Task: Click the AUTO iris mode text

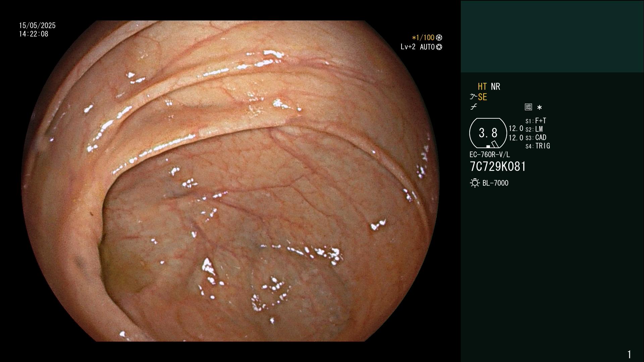Action: pos(427,47)
